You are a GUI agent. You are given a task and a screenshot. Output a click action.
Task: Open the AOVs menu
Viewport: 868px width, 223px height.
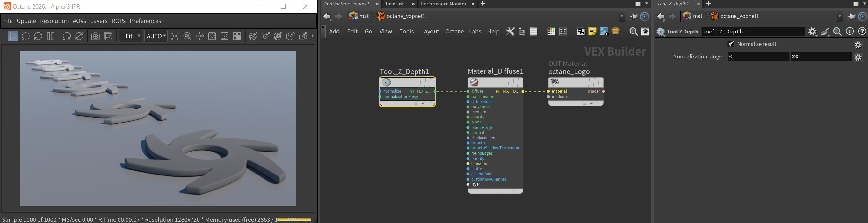point(79,21)
